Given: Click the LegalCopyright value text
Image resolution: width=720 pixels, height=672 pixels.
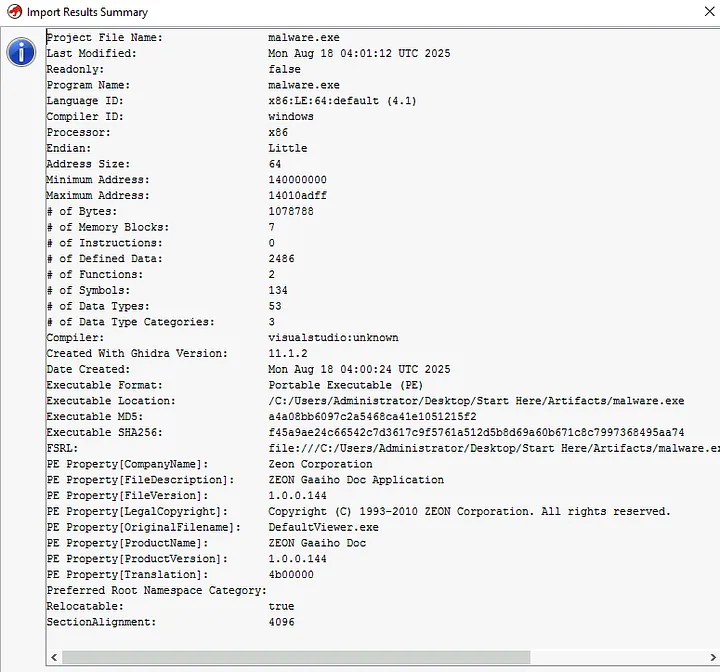Looking at the screenshot, I should pyautogui.click(x=469, y=511).
